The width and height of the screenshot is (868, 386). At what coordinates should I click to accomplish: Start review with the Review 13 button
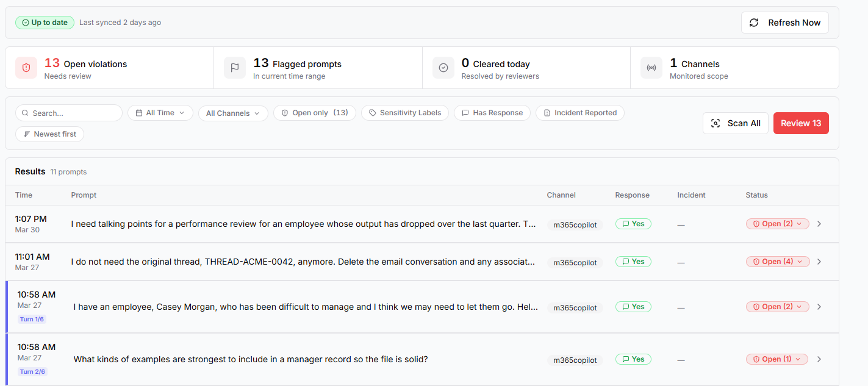click(x=800, y=123)
